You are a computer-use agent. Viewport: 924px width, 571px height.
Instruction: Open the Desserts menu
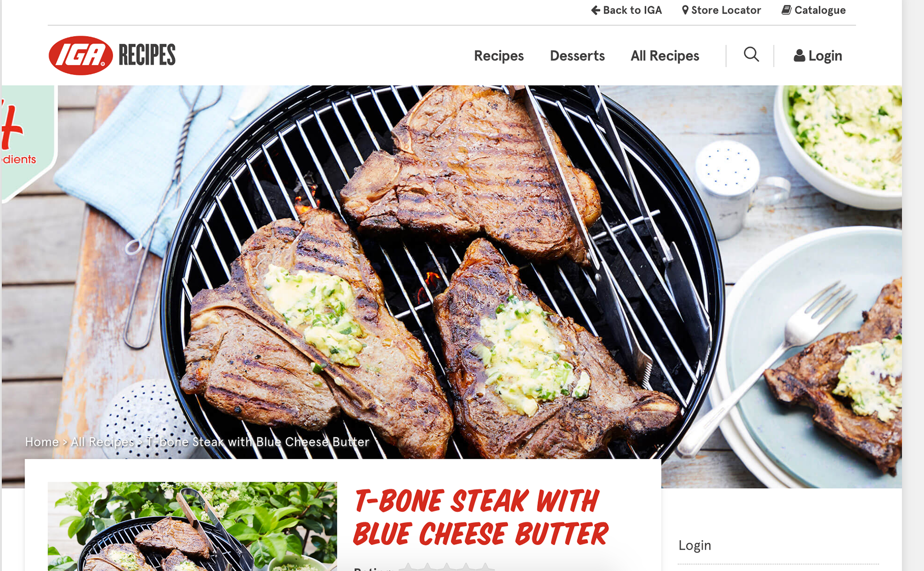577,56
